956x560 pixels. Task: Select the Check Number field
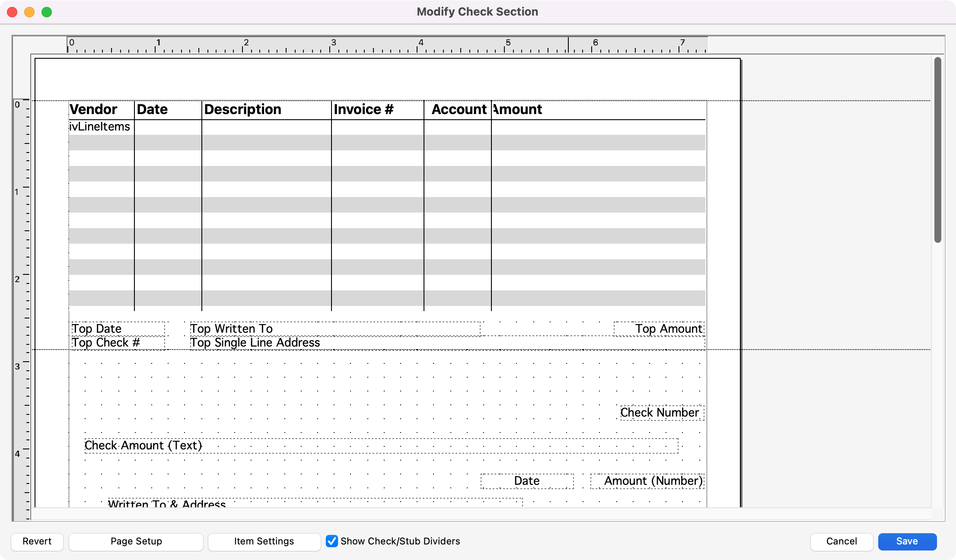pos(662,413)
